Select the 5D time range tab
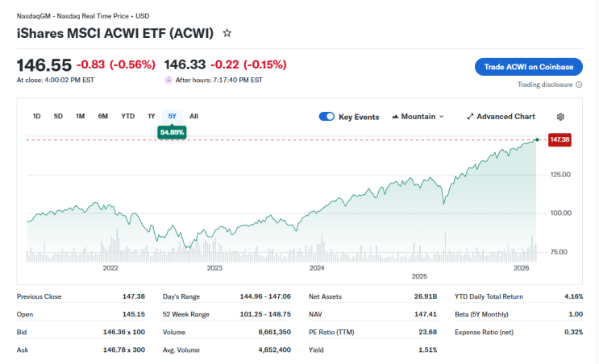The width and height of the screenshot is (599, 364). [x=58, y=116]
